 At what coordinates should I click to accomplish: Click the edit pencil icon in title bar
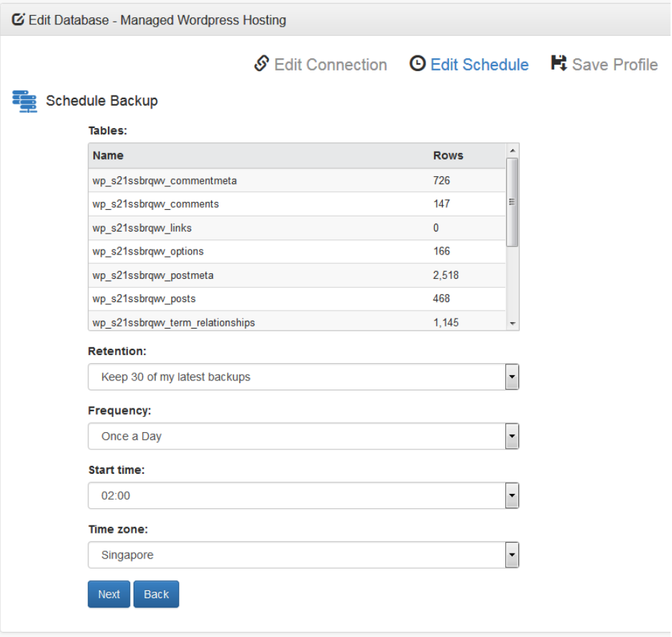click(x=18, y=19)
